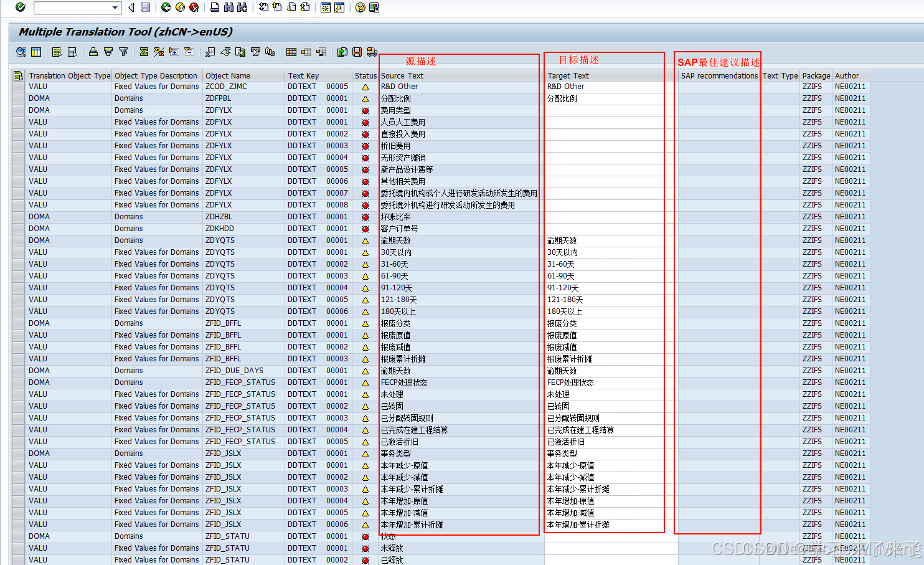The height and width of the screenshot is (565, 924).
Task: Click the Object Type Description column header
Action: (x=156, y=75)
